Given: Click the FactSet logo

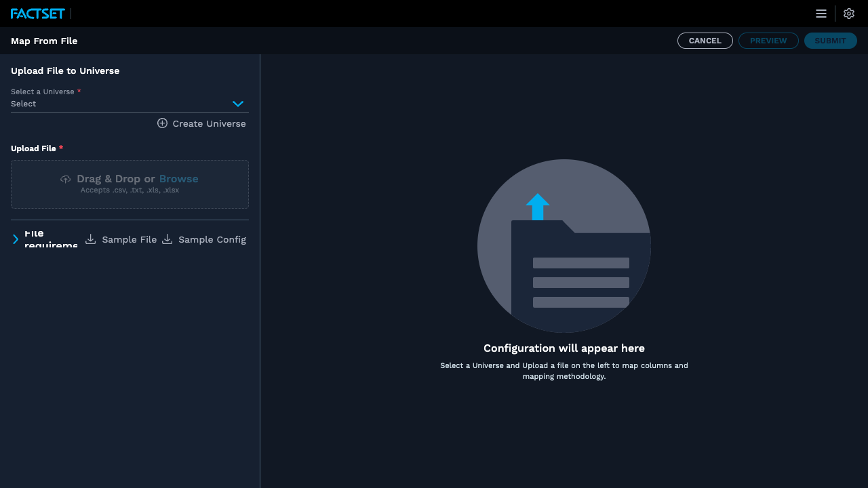Looking at the screenshot, I should coord(38,14).
